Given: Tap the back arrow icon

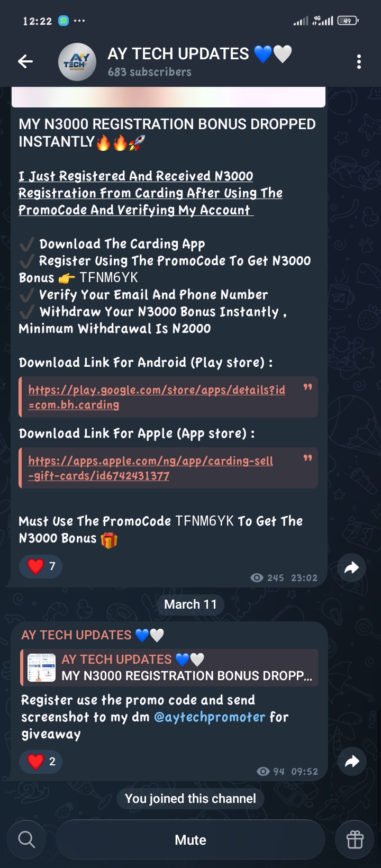Looking at the screenshot, I should 25,62.
